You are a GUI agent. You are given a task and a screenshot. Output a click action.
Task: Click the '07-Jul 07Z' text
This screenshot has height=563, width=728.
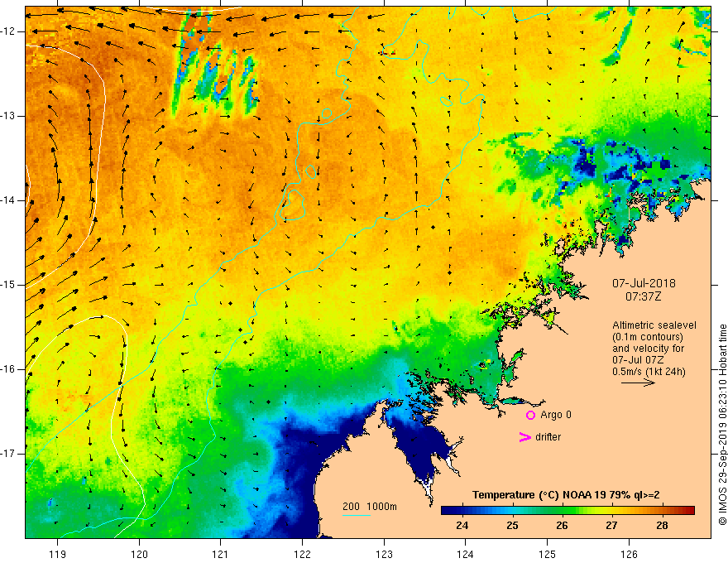pyautogui.click(x=638, y=360)
